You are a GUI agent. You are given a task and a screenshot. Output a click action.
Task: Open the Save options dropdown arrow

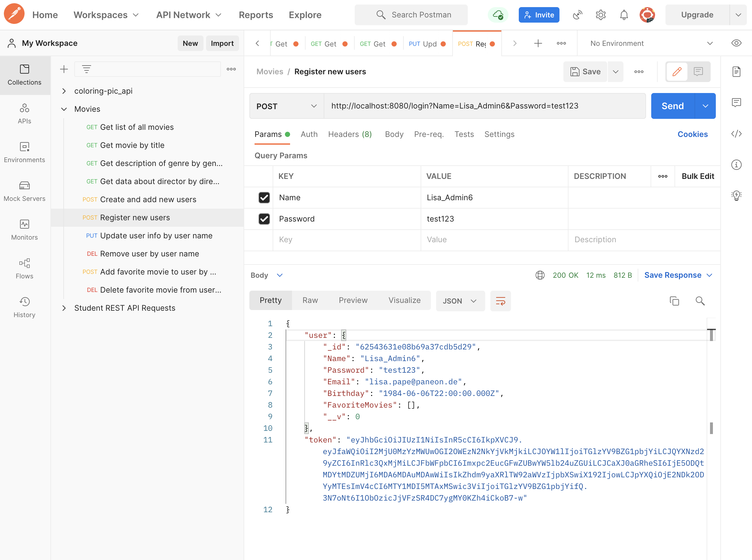(x=616, y=71)
